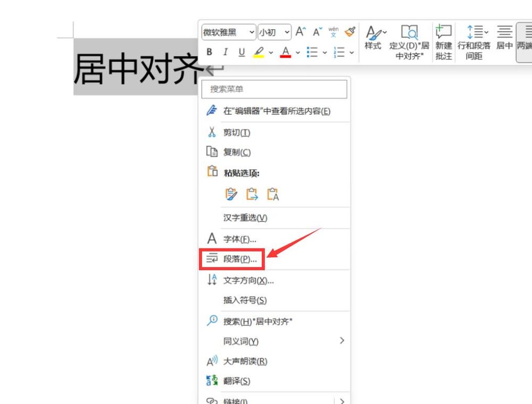The image size is (532, 404).
Task: Open the font color swatch
Action: pyautogui.click(x=286, y=52)
